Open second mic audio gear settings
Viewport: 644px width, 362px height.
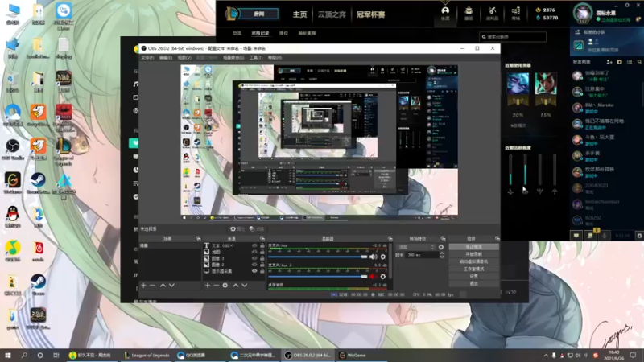point(383,277)
